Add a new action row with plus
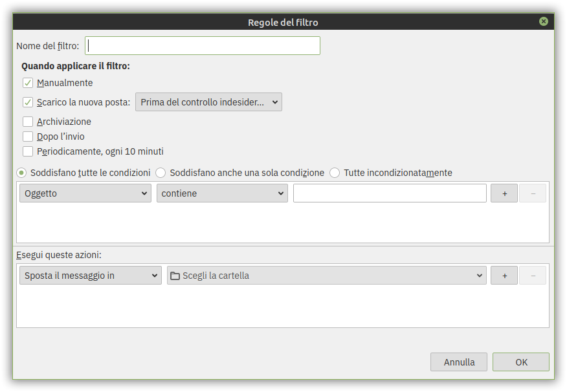The height and width of the screenshot is (392, 567). (x=504, y=276)
